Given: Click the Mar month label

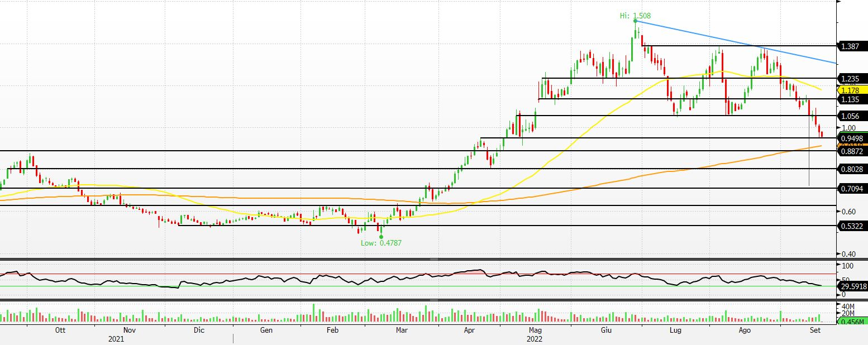Looking at the screenshot, I should tap(402, 330).
